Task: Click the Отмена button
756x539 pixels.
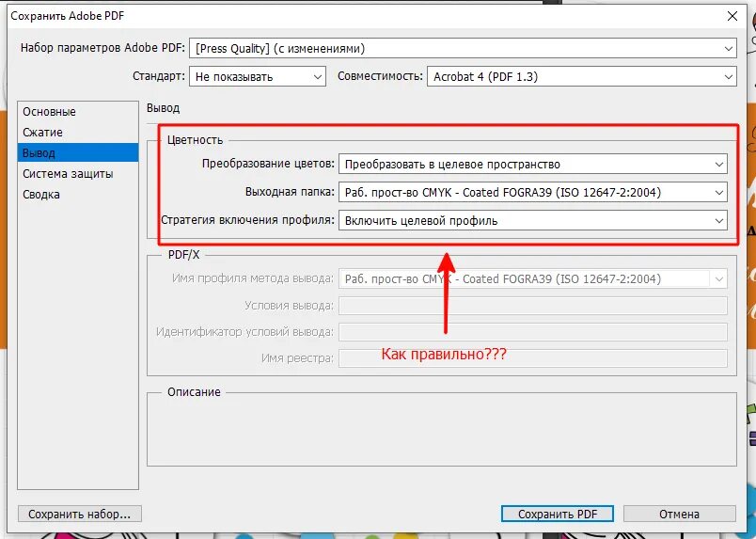Action: [x=679, y=514]
